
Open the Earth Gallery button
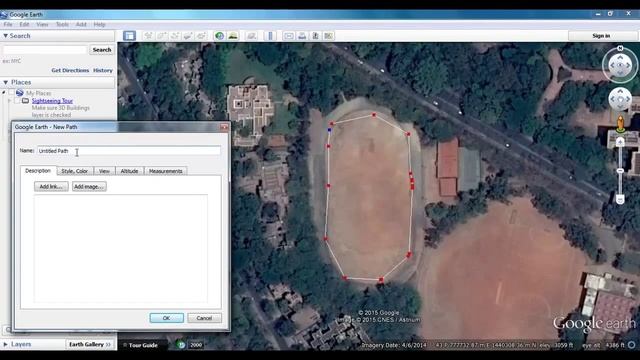coord(90,344)
